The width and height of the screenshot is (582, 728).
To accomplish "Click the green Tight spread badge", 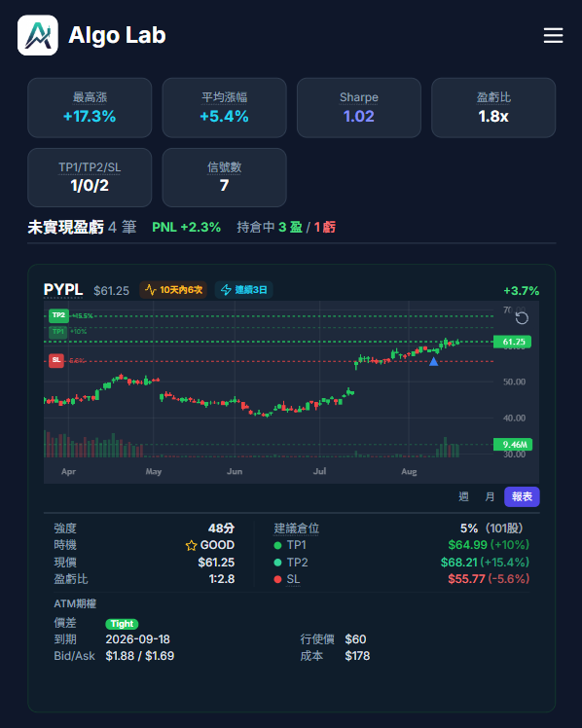I will point(122,624).
